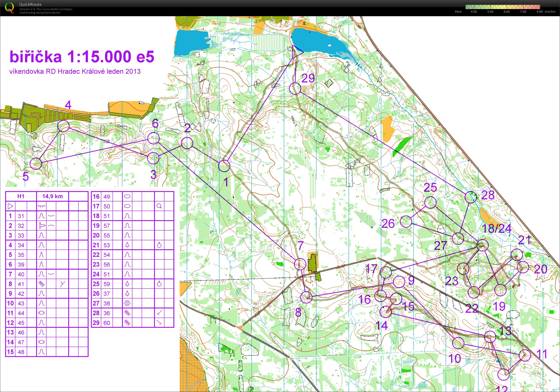Click the marsh symbol in row 27

[127, 303]
